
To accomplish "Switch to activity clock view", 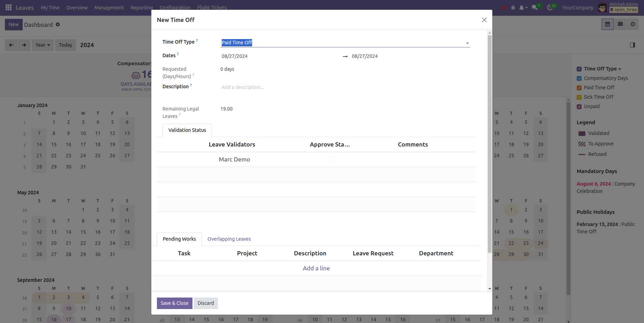I will pos(633,24).
